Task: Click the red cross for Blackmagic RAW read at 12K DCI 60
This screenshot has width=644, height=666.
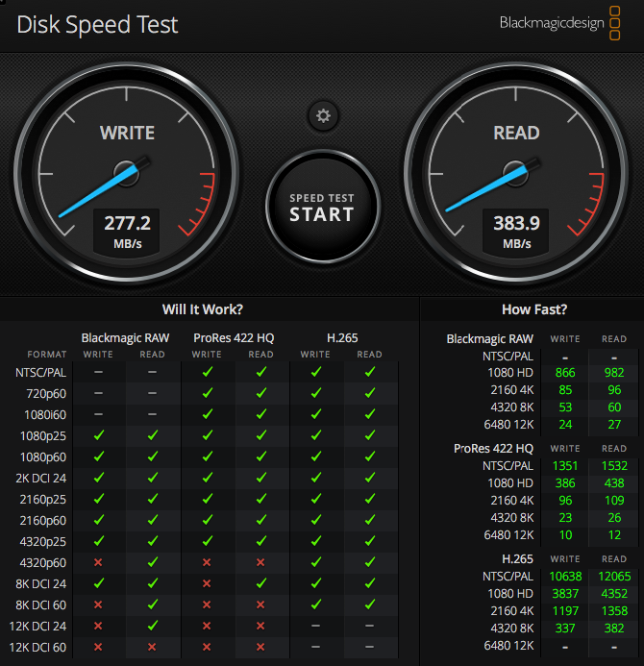Action: (152, 647)
